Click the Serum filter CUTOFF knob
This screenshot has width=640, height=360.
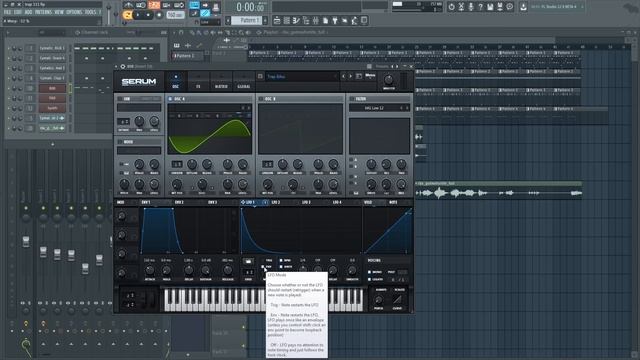tap(371, 164)
